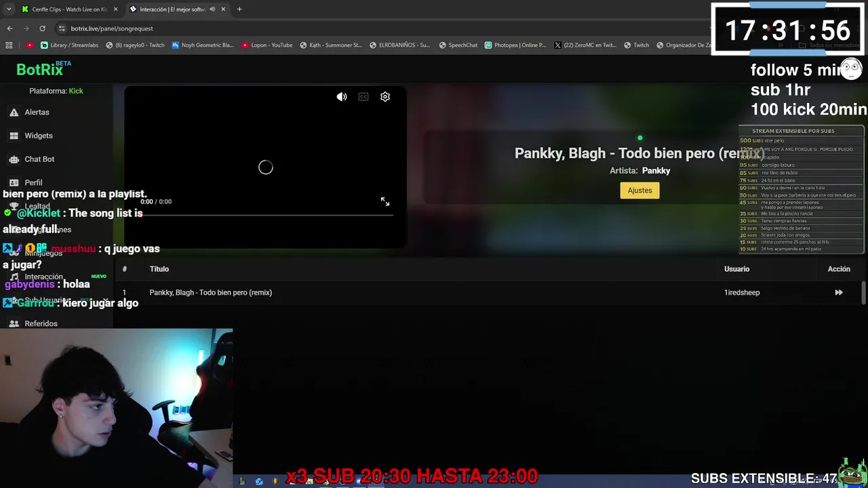Click the 1iredsheep user cell

[x=742, y=293]
